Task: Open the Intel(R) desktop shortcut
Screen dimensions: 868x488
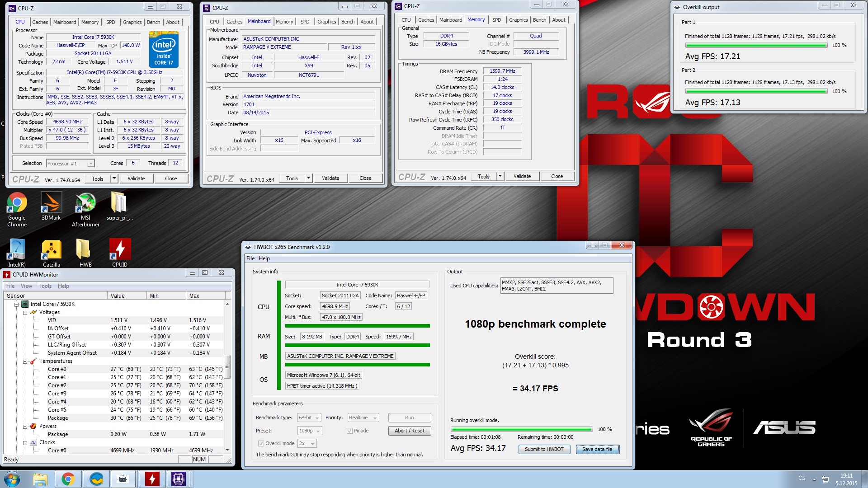Action: [x=17, y=253]
